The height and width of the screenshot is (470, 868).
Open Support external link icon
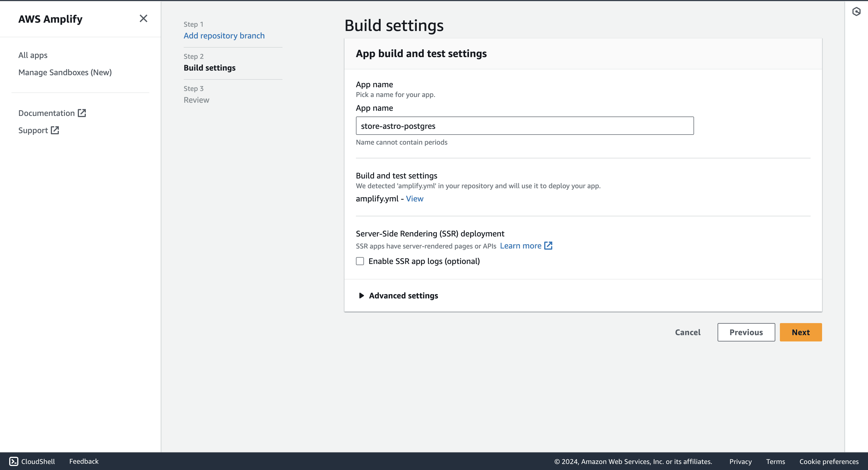(x=55, y=130)
